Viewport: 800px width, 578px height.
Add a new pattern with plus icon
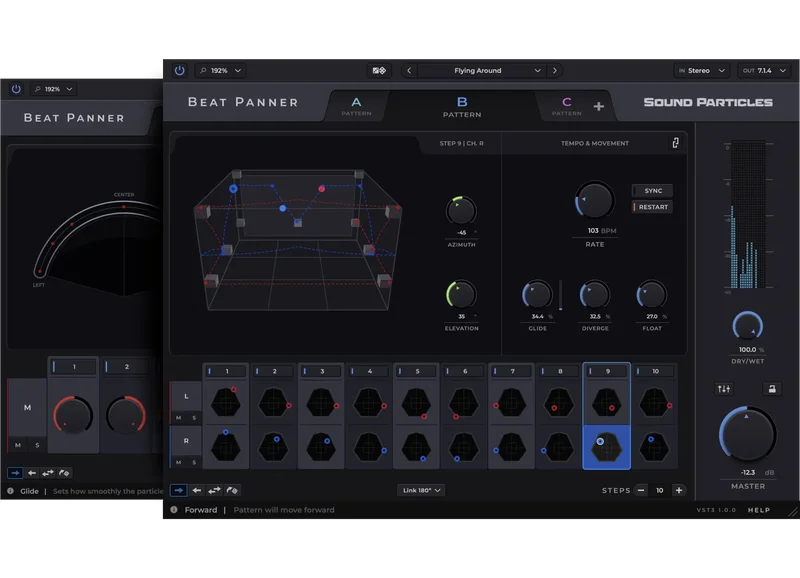pyautogui.click(x=599, y=106)
